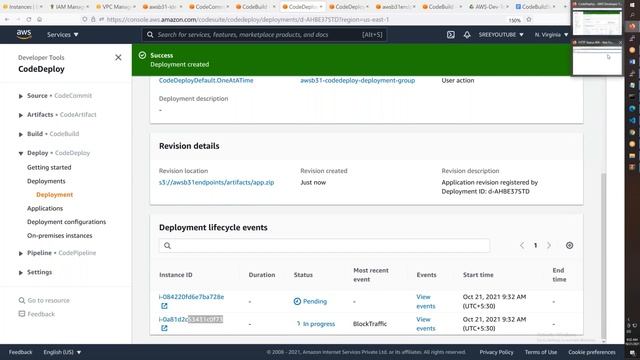Screen dimensions: 640x360
Task: View events for the In progress instance
Action: (426, 324)
